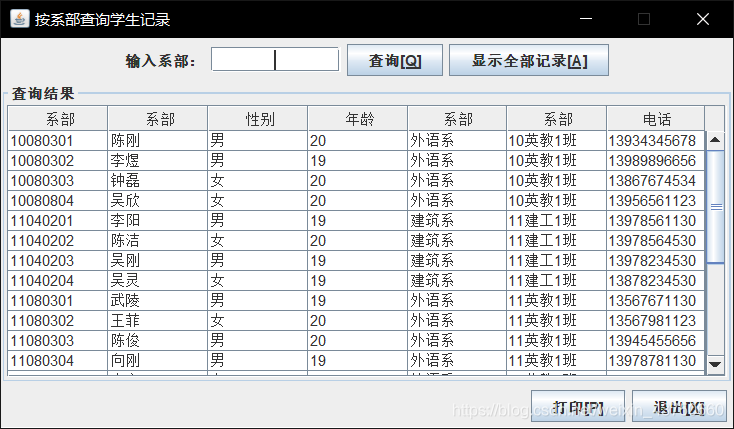
Task: Focus the 输入系部 text field
Action: pyautogui.click(x=275, y=59)
